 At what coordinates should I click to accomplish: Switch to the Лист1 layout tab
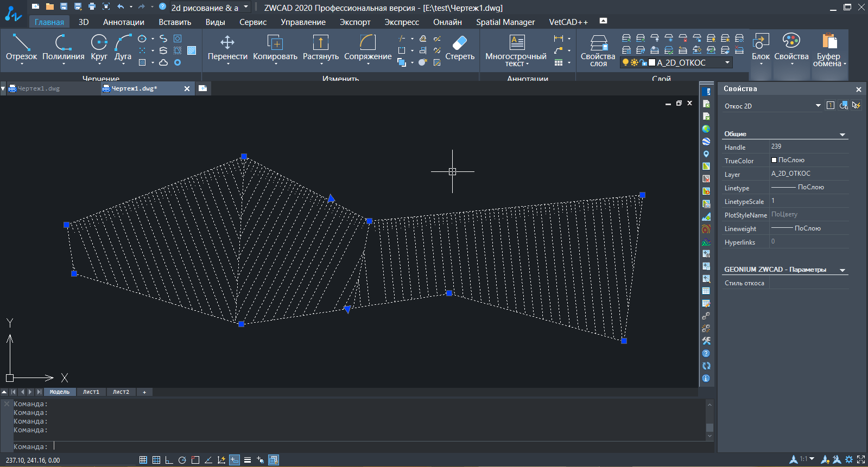pyautogui.click(x=91, y=392)
